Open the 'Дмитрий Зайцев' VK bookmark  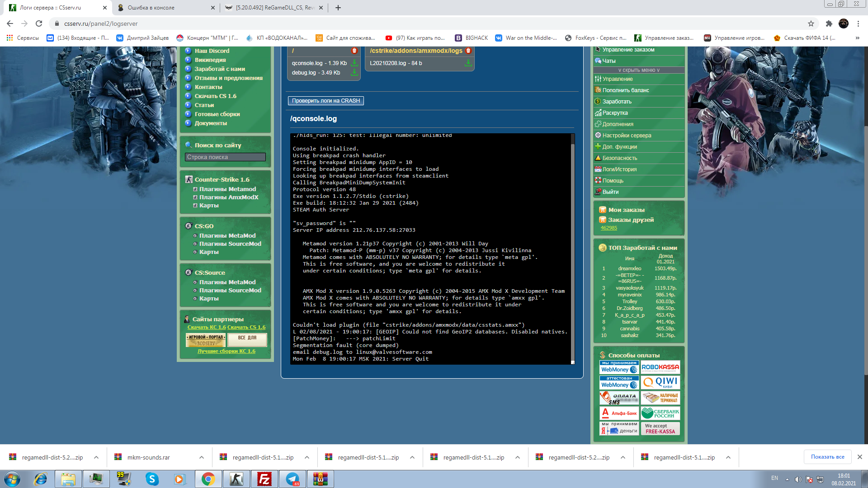point(142,38)
